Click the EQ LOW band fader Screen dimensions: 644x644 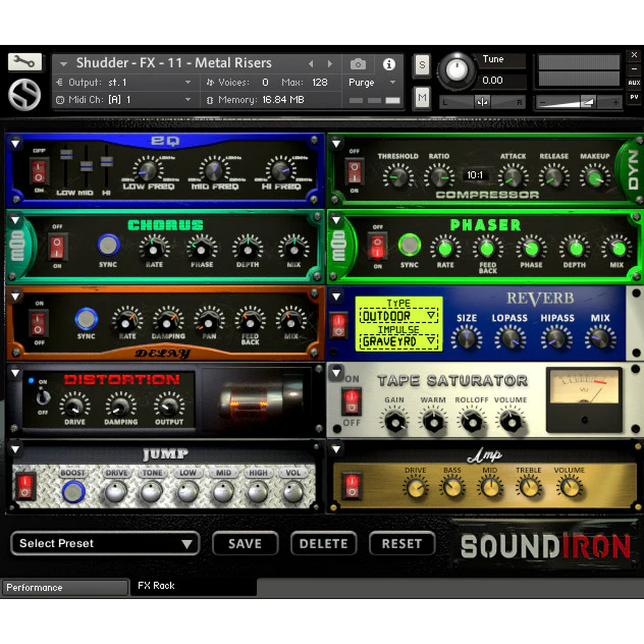[66, 155]
